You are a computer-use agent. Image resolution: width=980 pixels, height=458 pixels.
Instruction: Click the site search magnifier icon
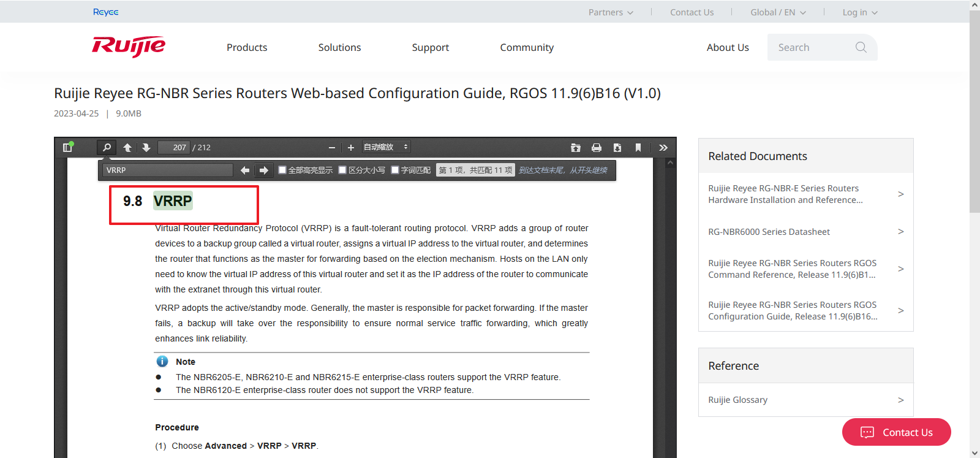pos(861,47)
